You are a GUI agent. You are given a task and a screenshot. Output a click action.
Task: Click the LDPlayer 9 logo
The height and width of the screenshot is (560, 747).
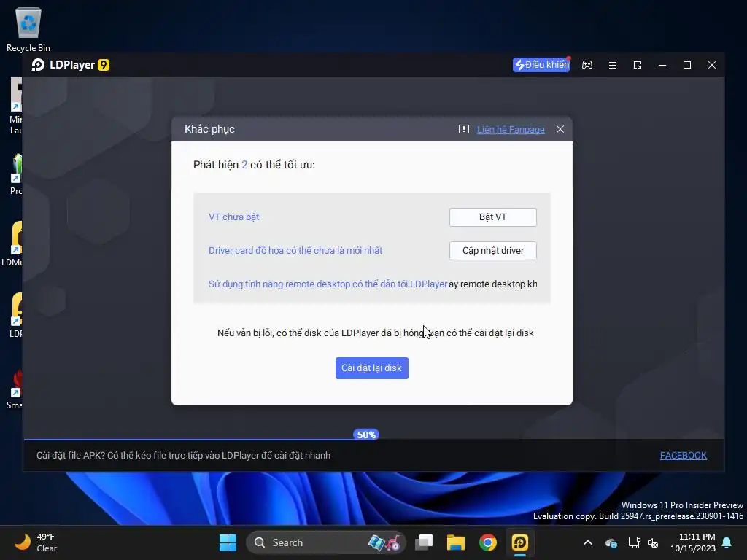[x=71, y=65]
